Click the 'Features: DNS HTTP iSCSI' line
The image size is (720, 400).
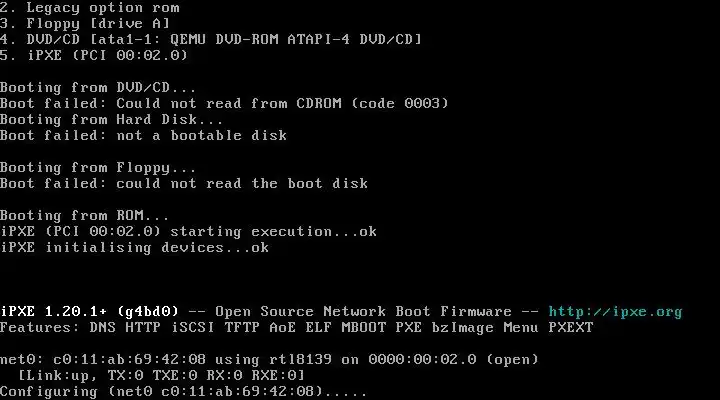[297, 327]
